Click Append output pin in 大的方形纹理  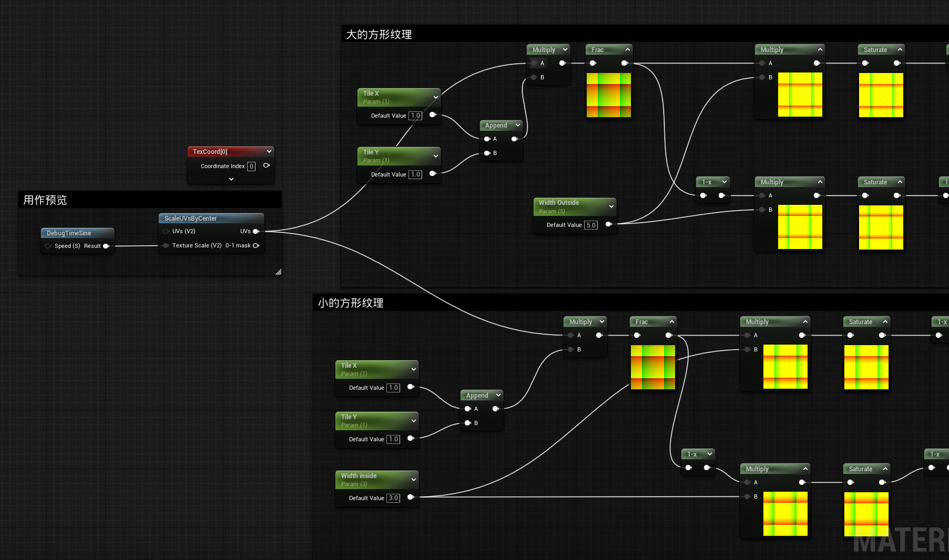click(x=515, y=139)
